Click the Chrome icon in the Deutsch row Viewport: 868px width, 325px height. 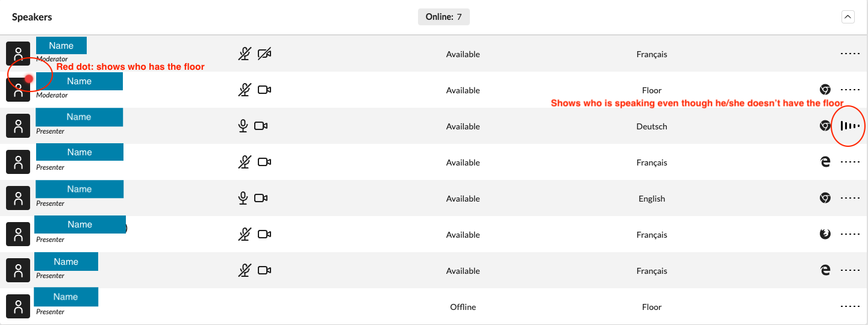click(825, 126)
